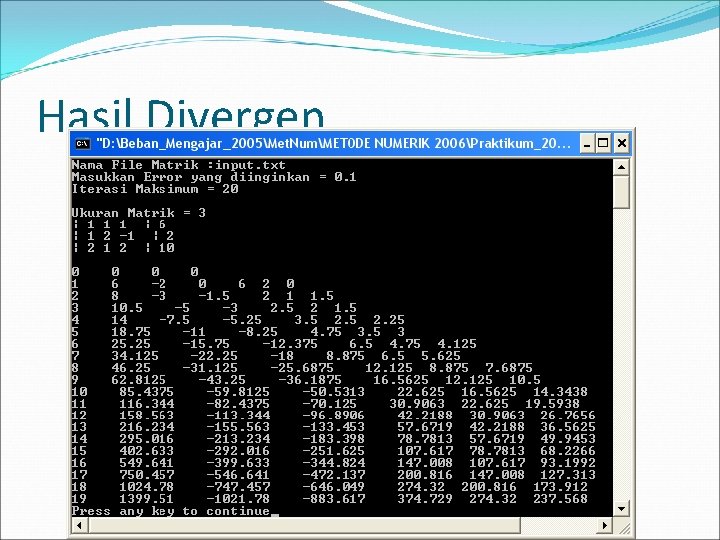Image resolution: width=720 pixels, height=540 pixels.
Task: Click value 25.25 in iteration 6 row
Action: [131, 343]
